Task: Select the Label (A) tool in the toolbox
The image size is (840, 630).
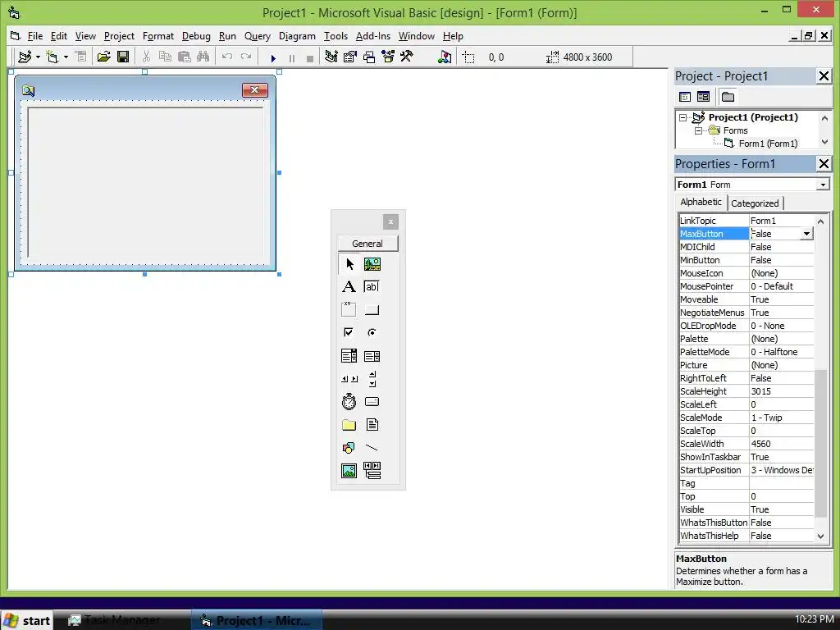Action: [x=349, y=286]
